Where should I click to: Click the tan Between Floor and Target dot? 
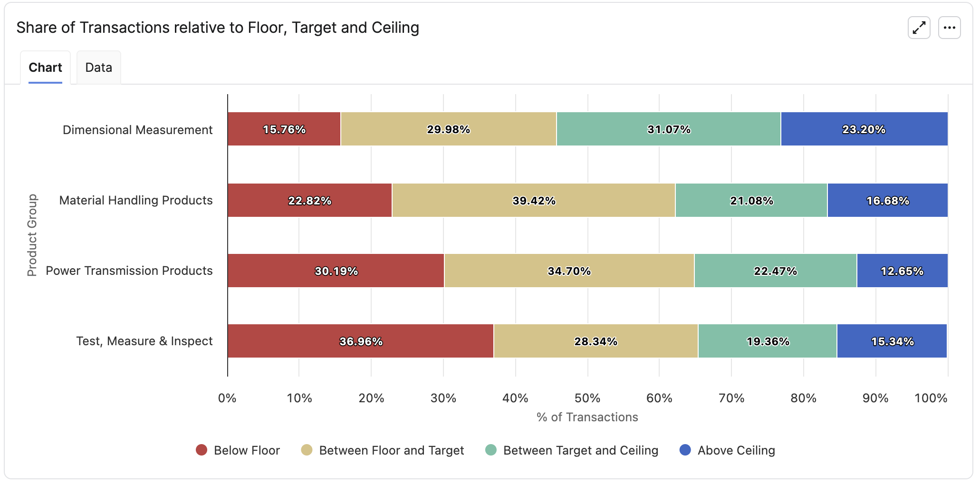click(307, 450)
